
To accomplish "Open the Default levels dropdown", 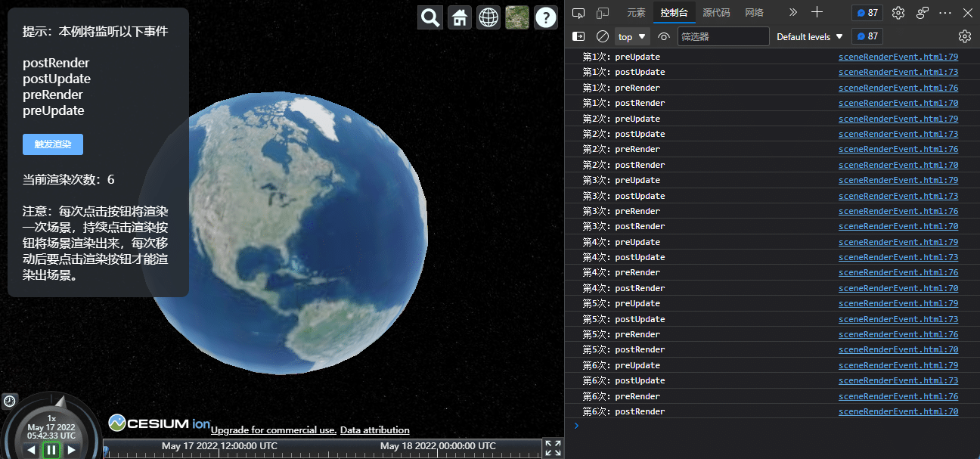I will (x=809, y=36).
